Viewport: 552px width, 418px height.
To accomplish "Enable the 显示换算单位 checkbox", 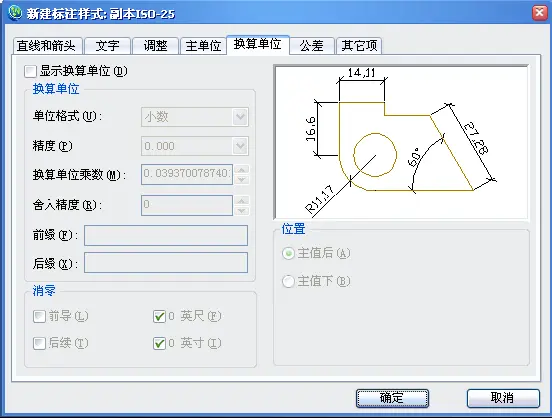I will [30, 71].
